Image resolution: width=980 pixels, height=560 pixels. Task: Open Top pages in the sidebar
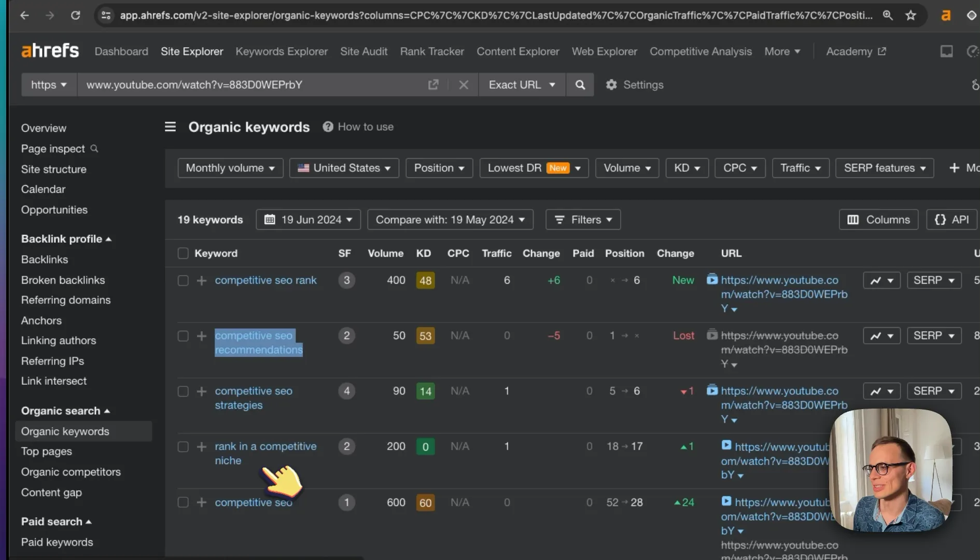tap(47, 452)
